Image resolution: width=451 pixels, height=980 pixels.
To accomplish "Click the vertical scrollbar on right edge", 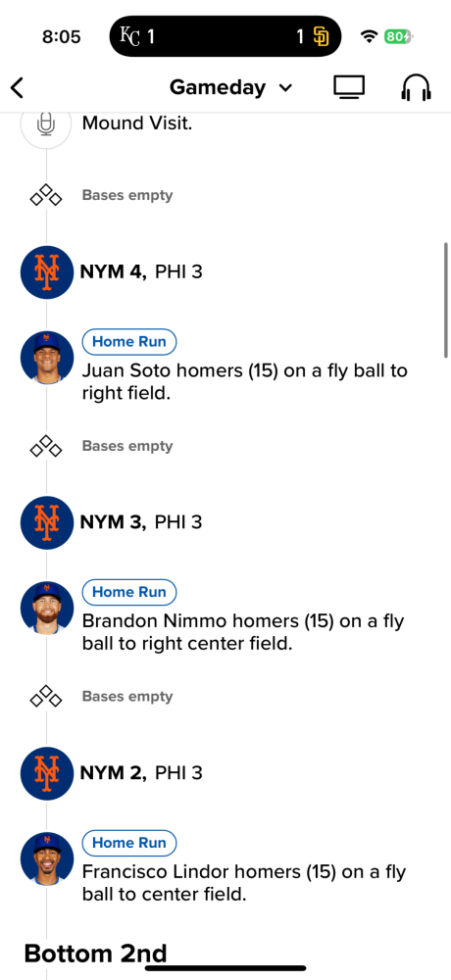I will click(446, 300).
